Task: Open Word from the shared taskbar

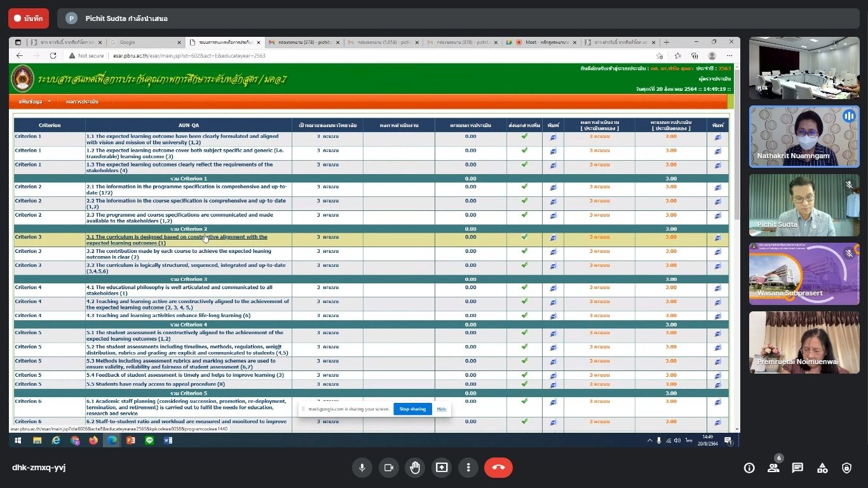Action: click(168, 440)
